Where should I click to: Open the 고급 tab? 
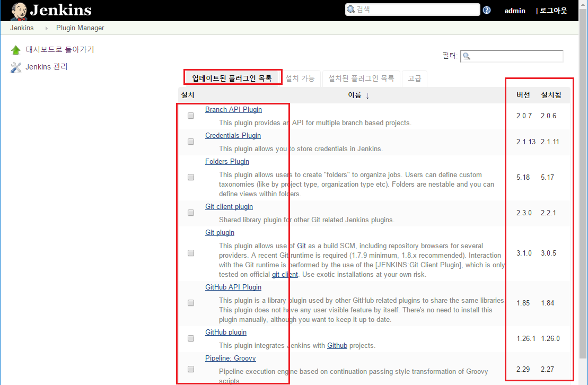pos(415,78)
